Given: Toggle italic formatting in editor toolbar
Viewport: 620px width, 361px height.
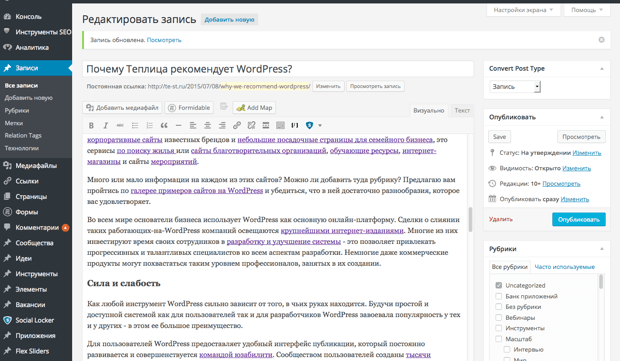Looking at the screenshot, I should point(106,125).
